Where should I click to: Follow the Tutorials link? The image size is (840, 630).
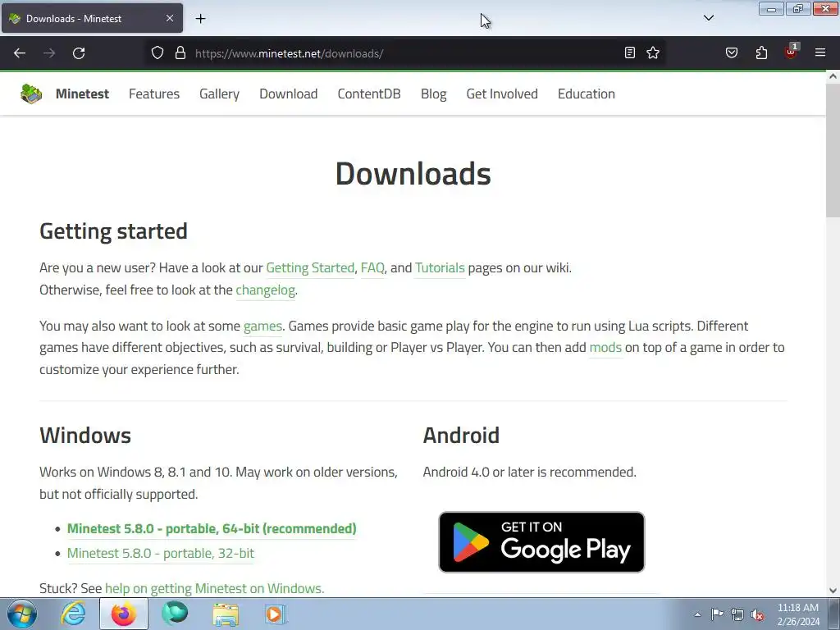tap(440, 268)
